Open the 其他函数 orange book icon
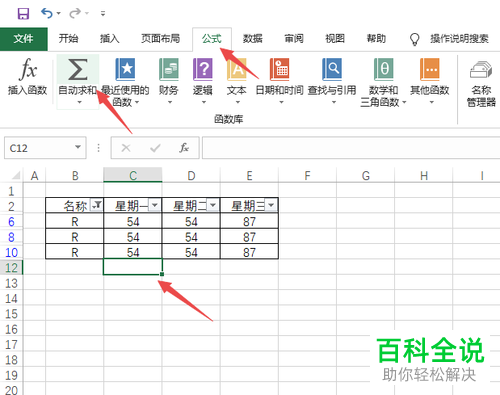This screenshot has width=500, height=395. pyautogui.click(x=430, y=69)
